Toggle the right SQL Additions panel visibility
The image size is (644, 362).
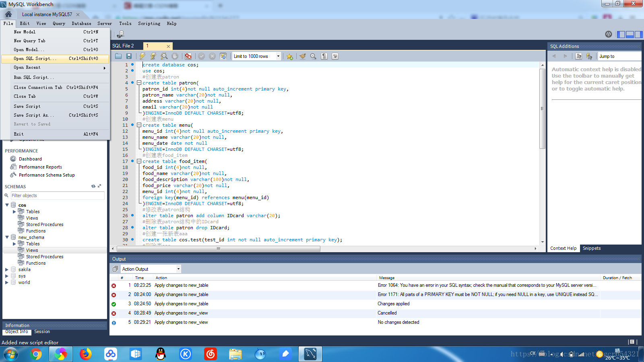(638, 35)
